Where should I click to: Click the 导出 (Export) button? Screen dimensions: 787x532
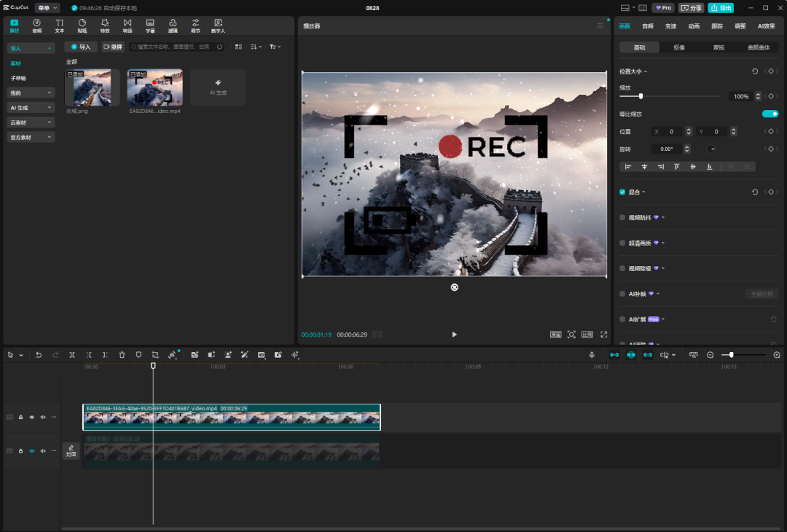point(721,8)
